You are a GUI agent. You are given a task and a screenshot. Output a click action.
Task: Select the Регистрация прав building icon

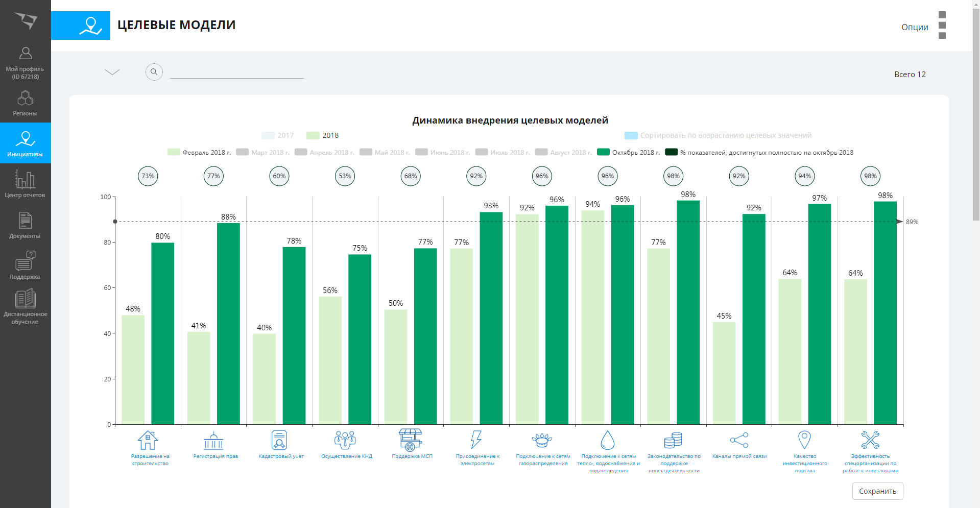213,440
